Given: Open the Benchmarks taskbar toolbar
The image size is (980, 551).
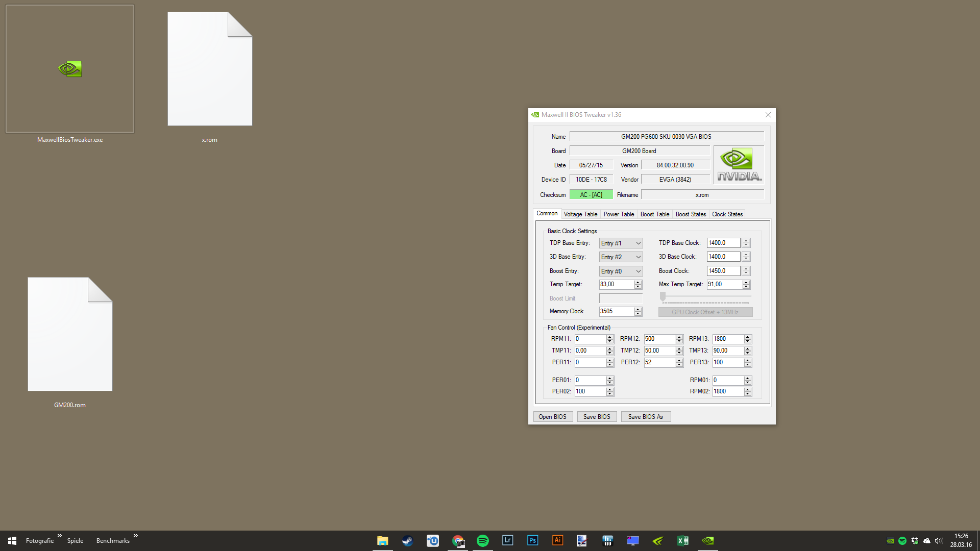Looking at the screenshot, I should pos(113,541).
